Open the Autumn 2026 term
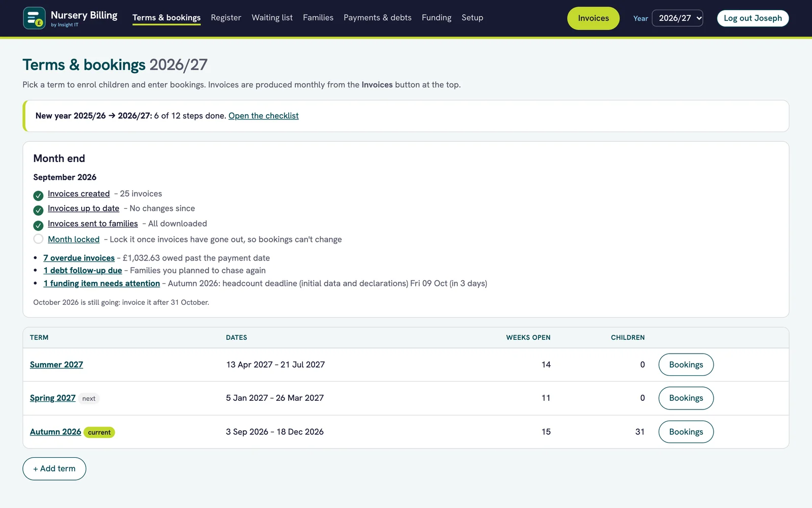Image resolution: width=812 pixels, height=508 pixels. click(55, 432)
